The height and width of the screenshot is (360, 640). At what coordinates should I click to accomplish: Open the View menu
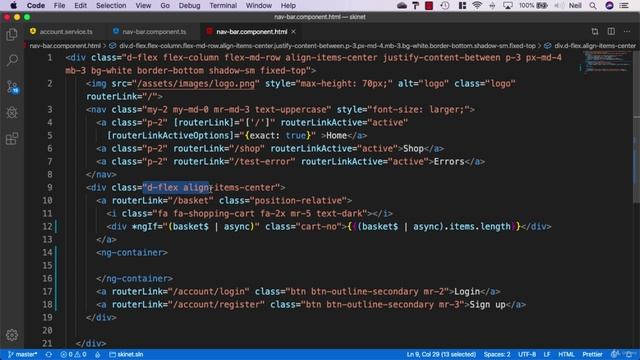[143, 5]
